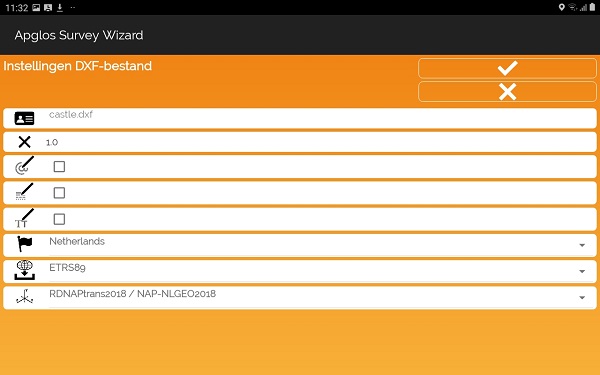Click the multiplier X scale icon

24,142
